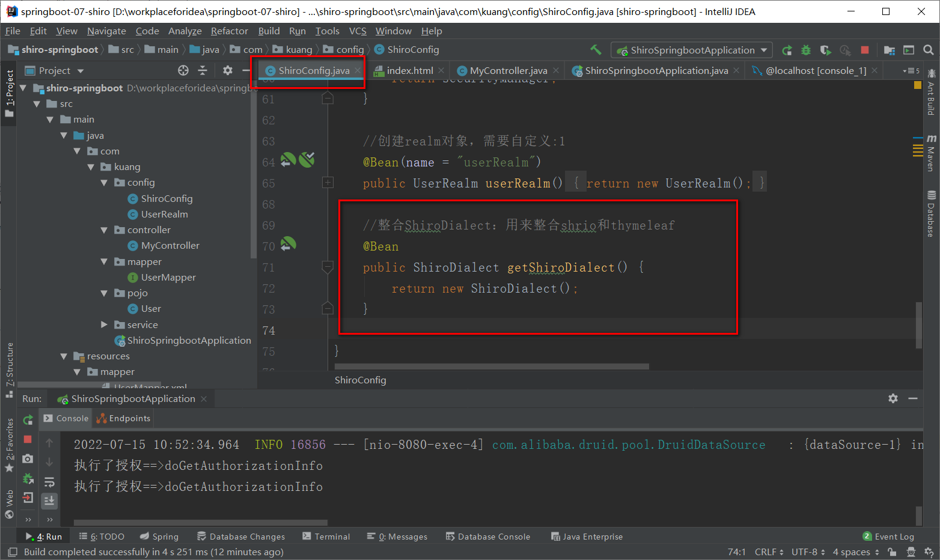Viewport: 940px width, 560px height.
Task: Move down the stack trace arrow
Action: (x=49, y=462)
